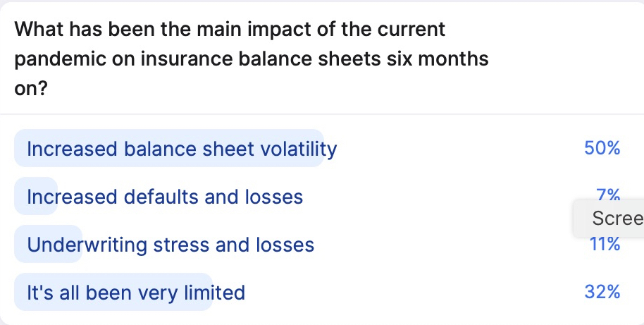Click the 50% result percentage

click(x=602, y=149)
